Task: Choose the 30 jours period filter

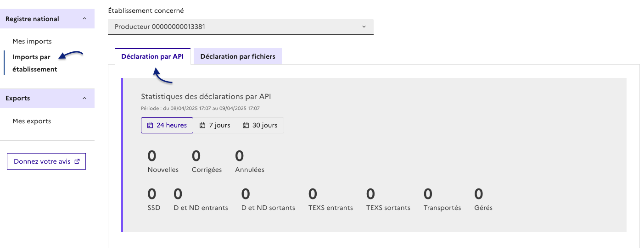Action: 260,126
